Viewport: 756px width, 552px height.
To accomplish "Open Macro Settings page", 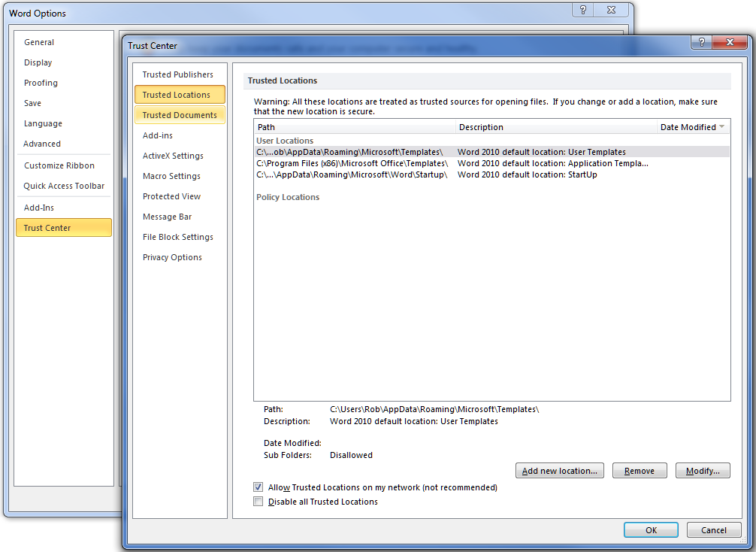I will point(171,176).
